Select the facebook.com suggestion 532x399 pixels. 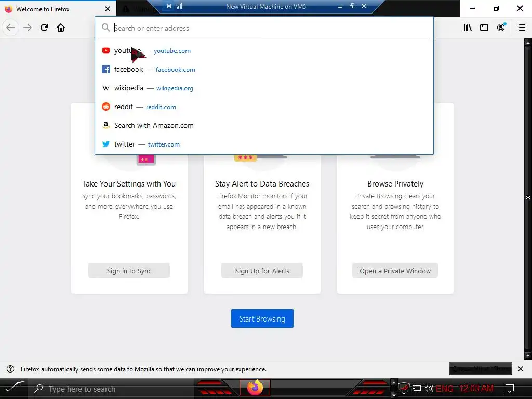(264, 69)
